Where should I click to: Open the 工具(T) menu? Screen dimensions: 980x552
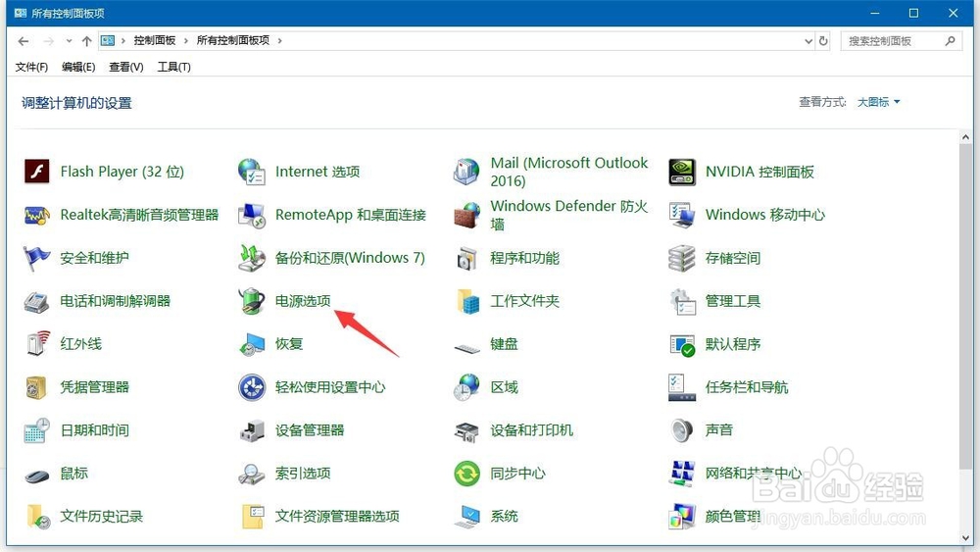tap(173, 67)
